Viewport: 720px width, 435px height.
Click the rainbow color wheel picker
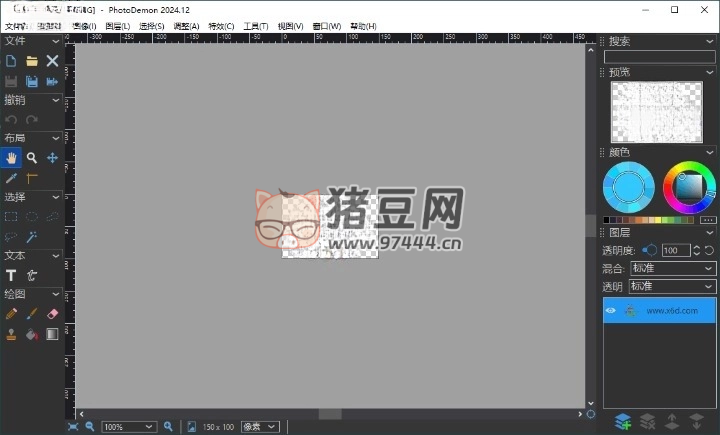coord(689,187)
